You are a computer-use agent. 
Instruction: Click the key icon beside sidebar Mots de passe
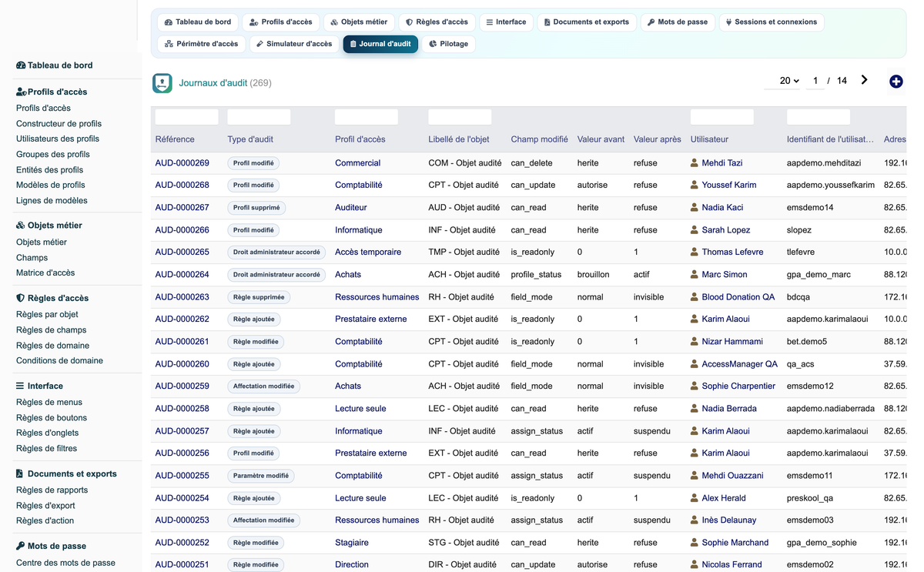[21, 547]
